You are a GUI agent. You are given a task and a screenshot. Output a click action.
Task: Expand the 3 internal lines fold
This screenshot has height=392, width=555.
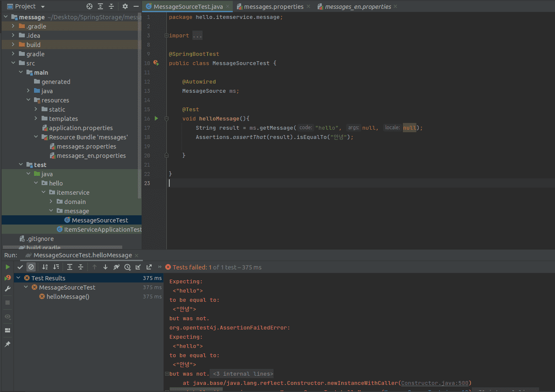pyautogui.click(x=243, y=374)
